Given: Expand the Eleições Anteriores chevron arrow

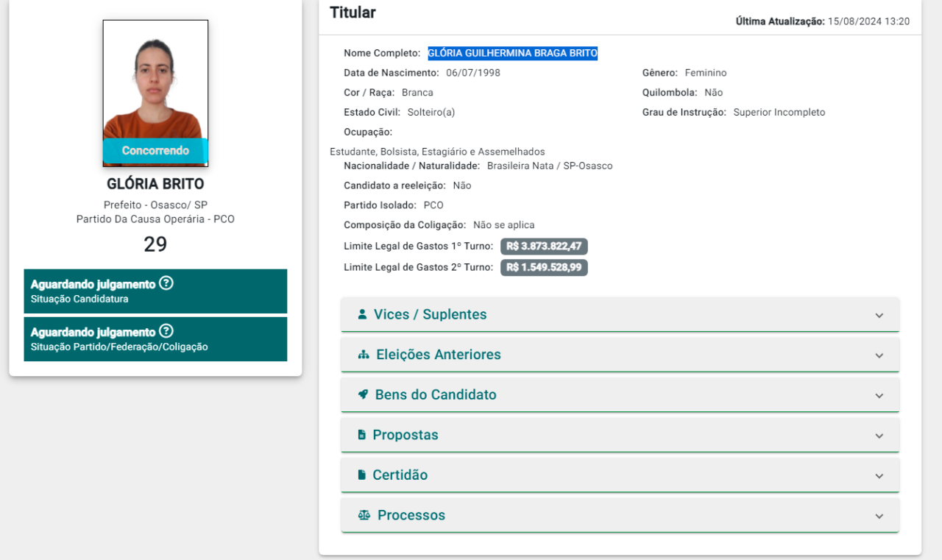Looking at the screenshot, I should pyautogui.click(x=879, y=355).
